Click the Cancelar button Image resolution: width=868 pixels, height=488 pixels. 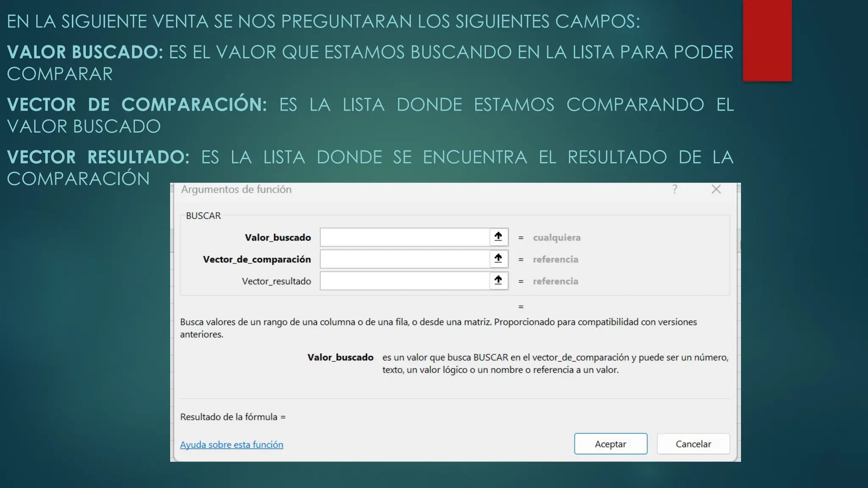[693, 444]
